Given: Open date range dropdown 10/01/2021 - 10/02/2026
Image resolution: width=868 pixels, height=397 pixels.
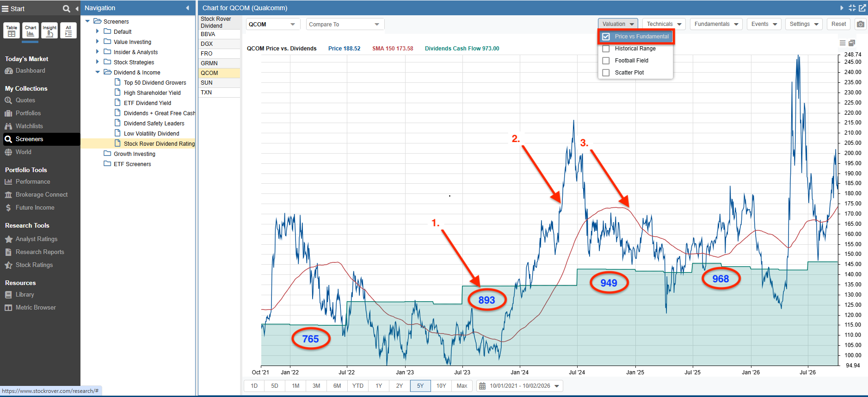Looking at the screenshot, I should (520, 386).
